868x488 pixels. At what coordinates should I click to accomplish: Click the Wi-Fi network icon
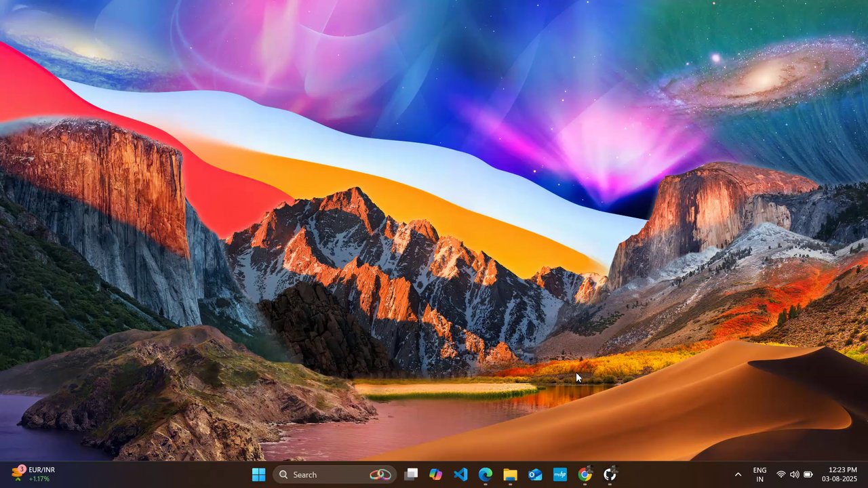click(781, 474)
